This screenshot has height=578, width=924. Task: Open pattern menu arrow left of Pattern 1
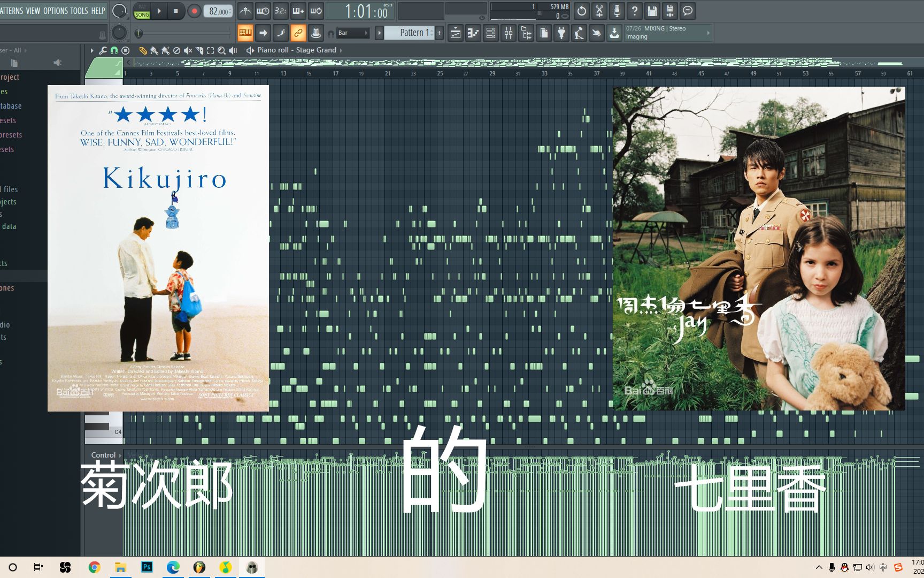coord(379,33)
